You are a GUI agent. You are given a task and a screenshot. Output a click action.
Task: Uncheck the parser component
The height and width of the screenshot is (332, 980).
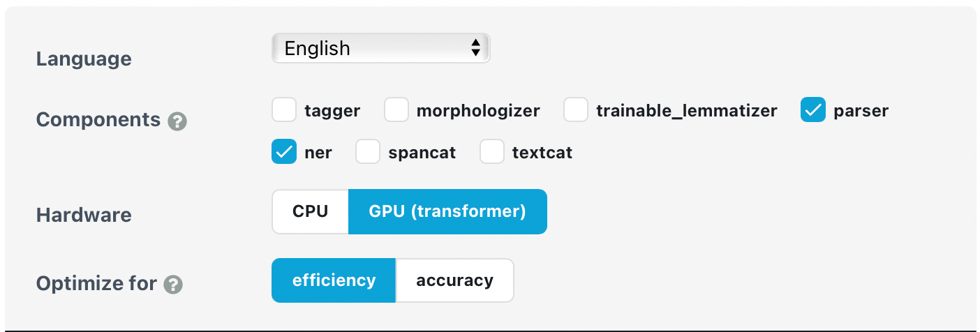pyautogui.click(x=813, y=110)
